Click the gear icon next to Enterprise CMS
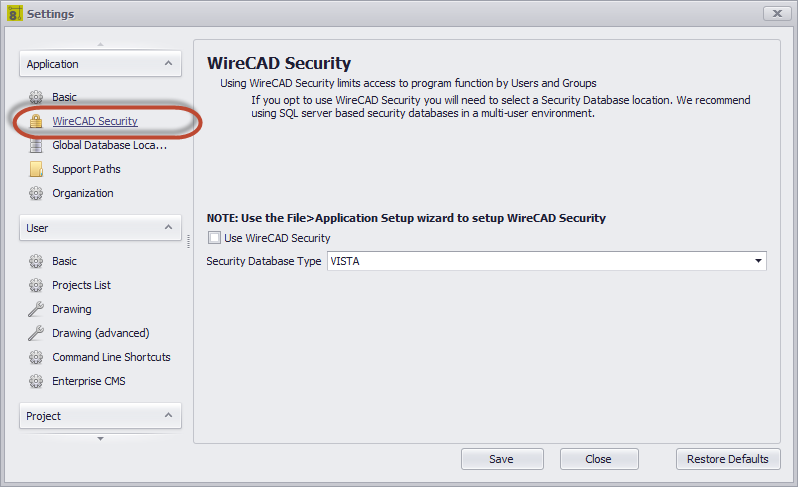Screen dimensions: 798x487 36,381
